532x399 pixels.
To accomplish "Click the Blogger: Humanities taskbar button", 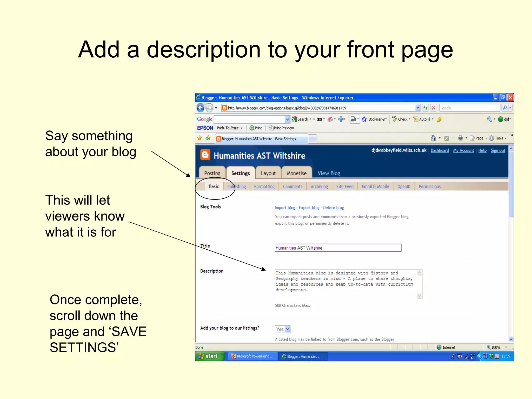I will pos(303,356).
